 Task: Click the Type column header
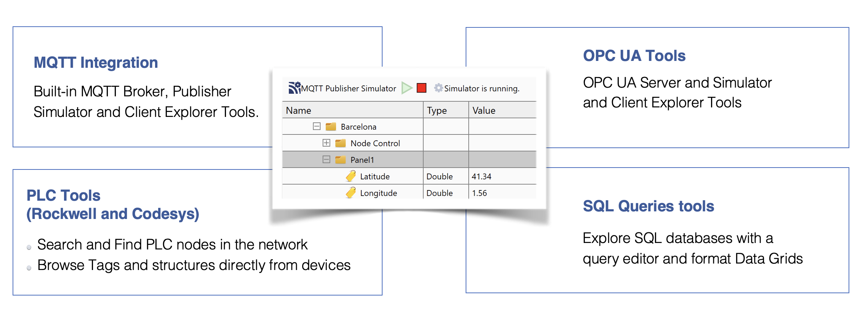[437, 110]
